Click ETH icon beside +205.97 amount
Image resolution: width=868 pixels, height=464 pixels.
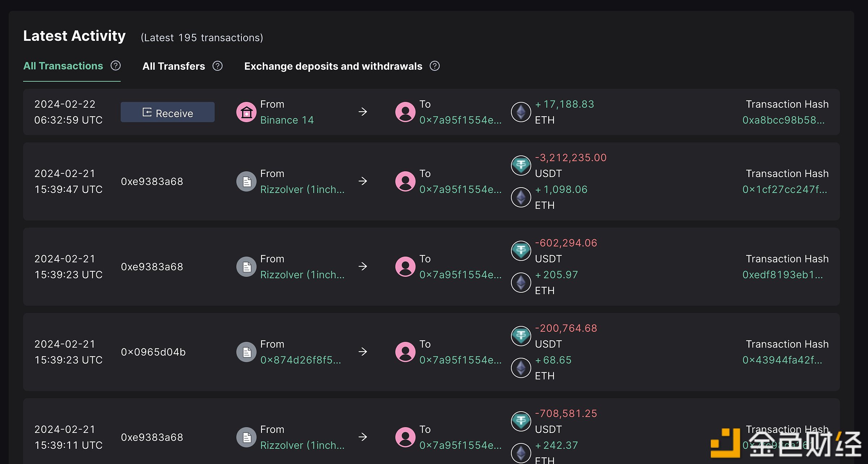(x=521, y=283)
